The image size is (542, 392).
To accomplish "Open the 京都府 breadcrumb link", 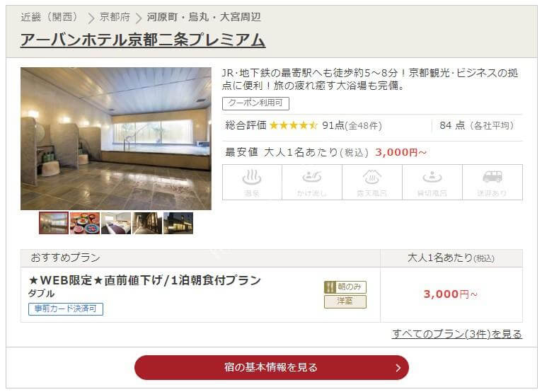I will click(115, 17).
